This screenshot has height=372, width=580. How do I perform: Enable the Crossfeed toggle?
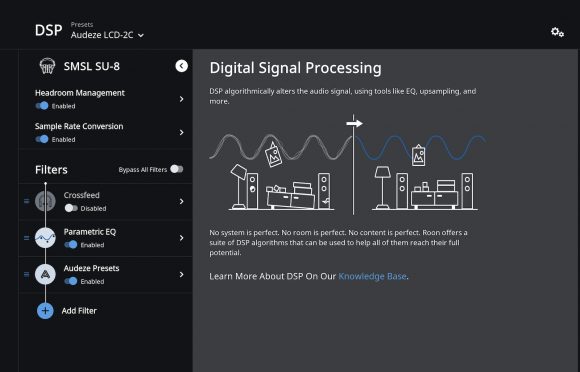coord(71,208)
